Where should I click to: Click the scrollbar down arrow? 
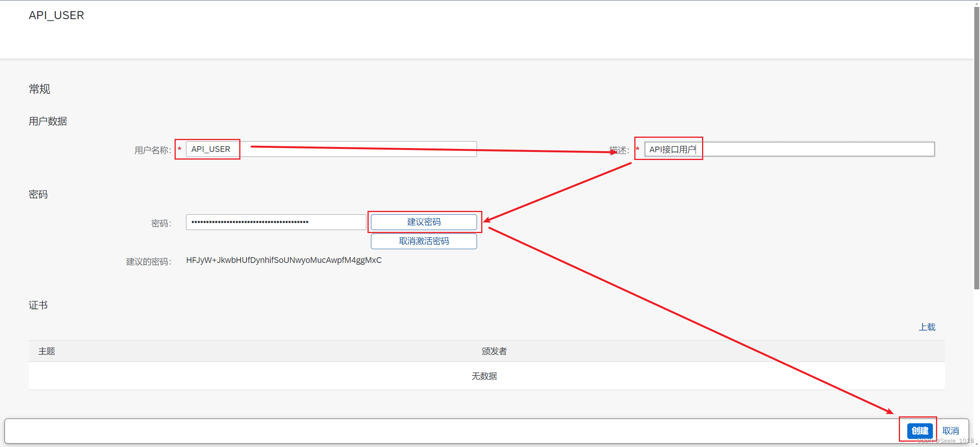(977, 444)
